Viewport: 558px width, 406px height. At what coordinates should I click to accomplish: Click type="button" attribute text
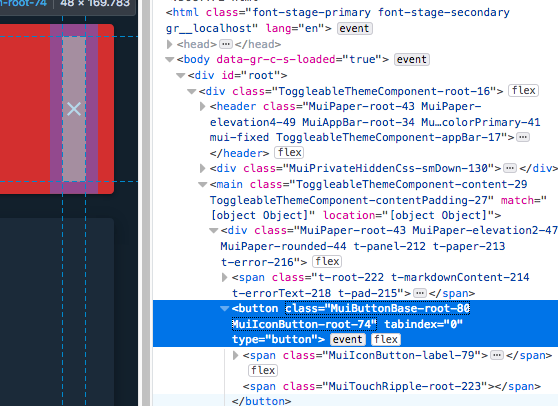pyautogui.click(x=274, y=339)
